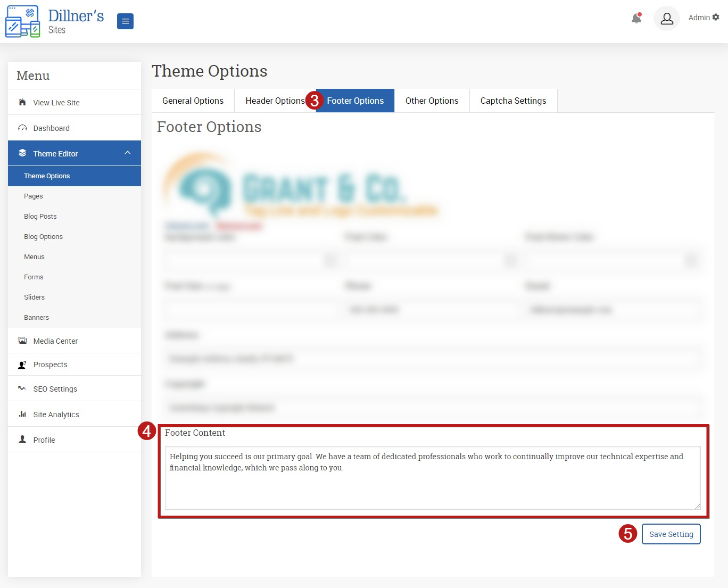Open Menus in Theme Editor
This screenshot has width=728, height=588.
tap(75, 257)
